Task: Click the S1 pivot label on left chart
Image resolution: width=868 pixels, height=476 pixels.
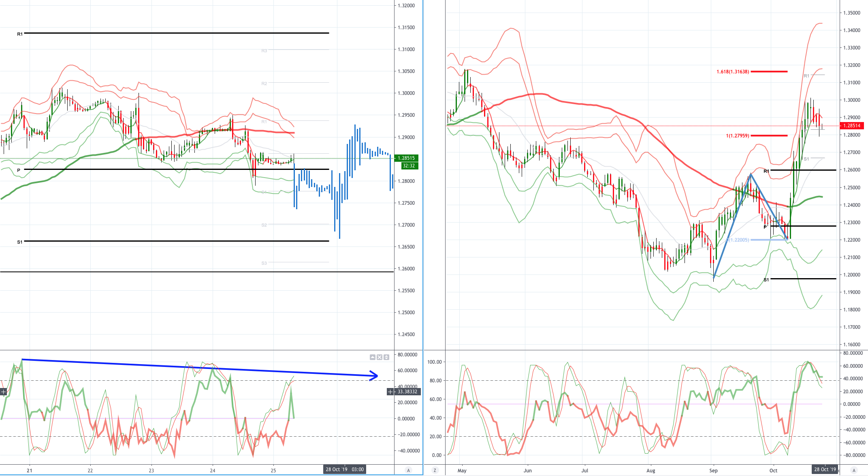Action: click(x=20, y=242)
